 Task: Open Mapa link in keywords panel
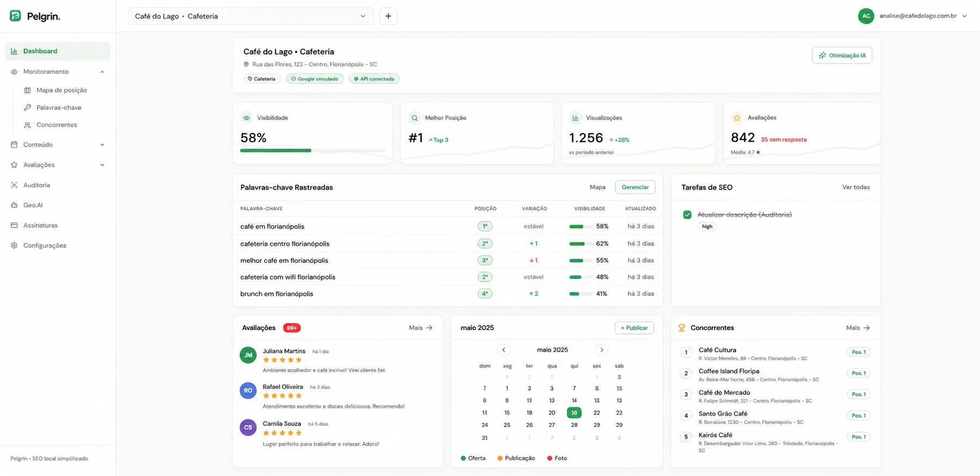597,187
